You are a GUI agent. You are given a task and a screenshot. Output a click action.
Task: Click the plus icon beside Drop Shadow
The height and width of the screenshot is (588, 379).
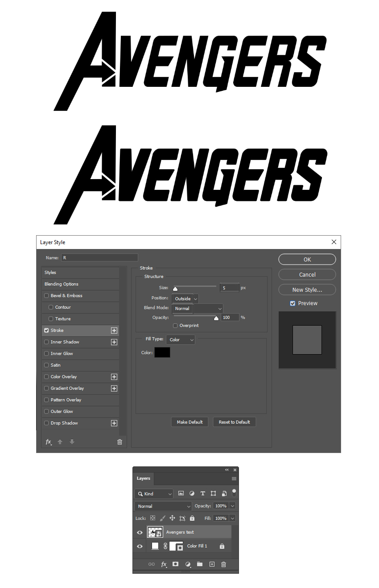coord(114,423)
